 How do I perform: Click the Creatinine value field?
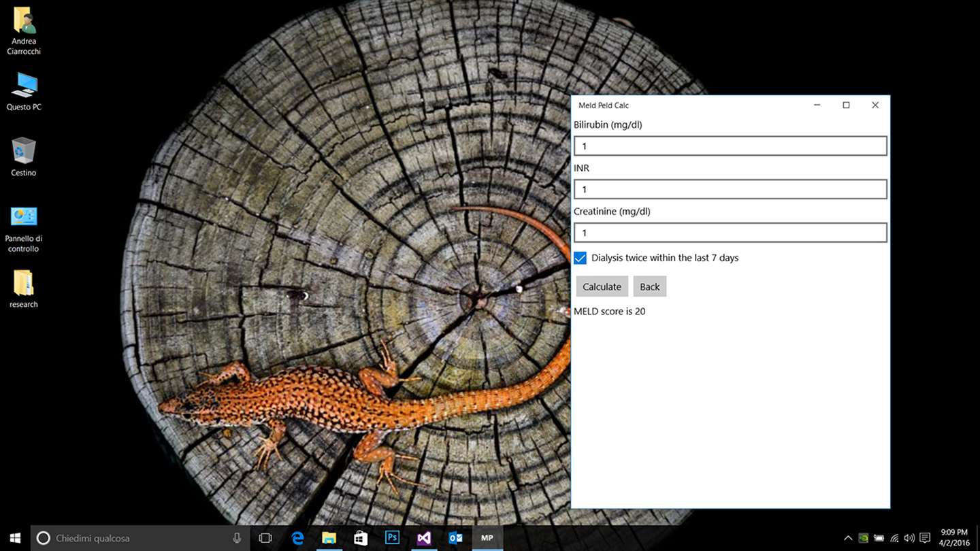click(730, 233)
